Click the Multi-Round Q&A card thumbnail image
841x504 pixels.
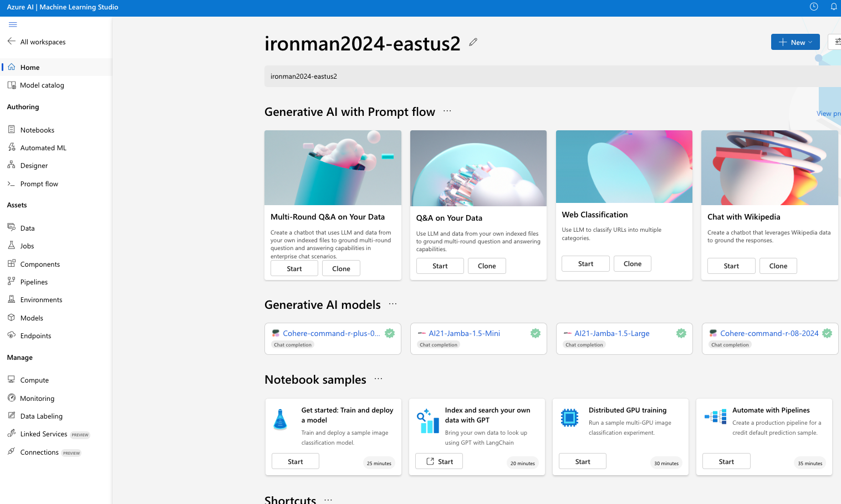[x=333, y=167]
